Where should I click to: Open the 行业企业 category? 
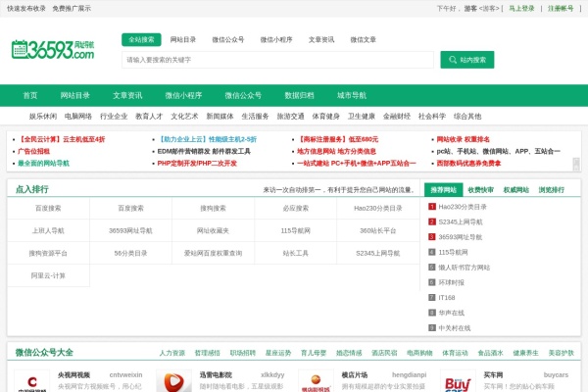[x=114, y=117]
